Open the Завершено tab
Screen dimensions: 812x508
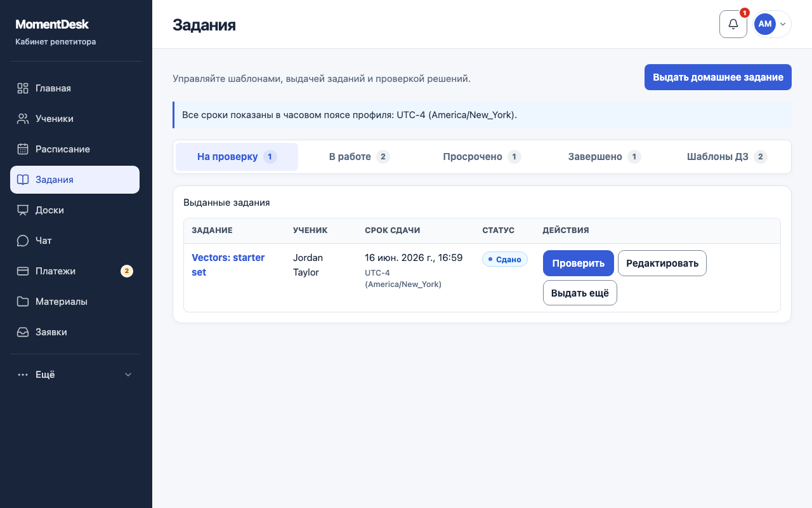click(x=604, y=157)
